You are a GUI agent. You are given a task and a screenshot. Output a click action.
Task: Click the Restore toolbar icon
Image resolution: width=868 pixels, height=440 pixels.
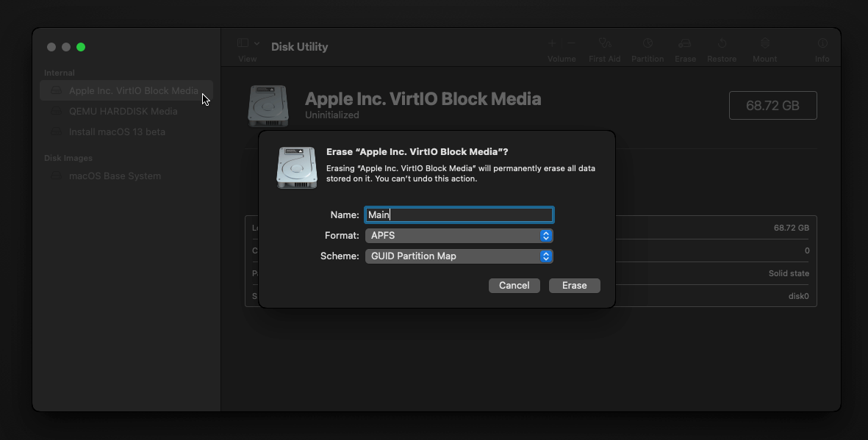(x=722, y=43)
